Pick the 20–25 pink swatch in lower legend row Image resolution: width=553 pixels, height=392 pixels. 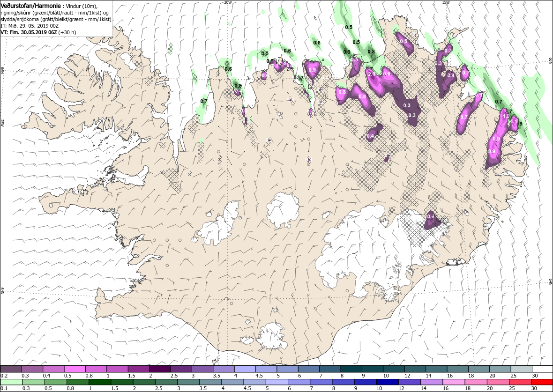498,383
